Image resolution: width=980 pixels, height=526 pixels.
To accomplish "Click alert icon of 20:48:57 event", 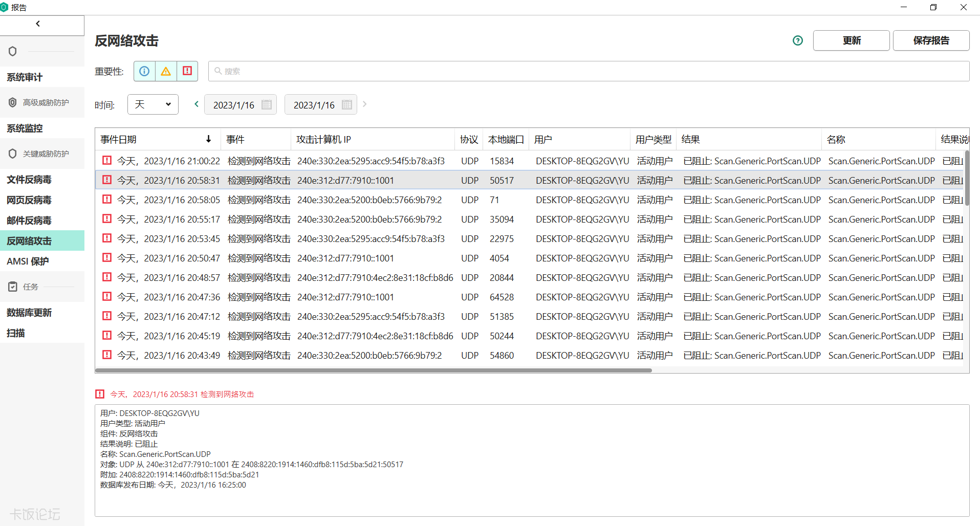I will tap(107, 277).
